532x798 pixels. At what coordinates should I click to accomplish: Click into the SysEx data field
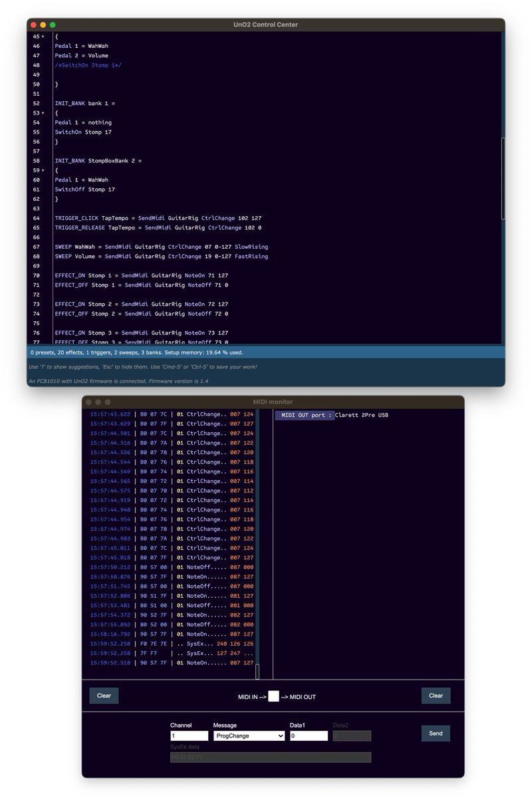tap(271, 757)
